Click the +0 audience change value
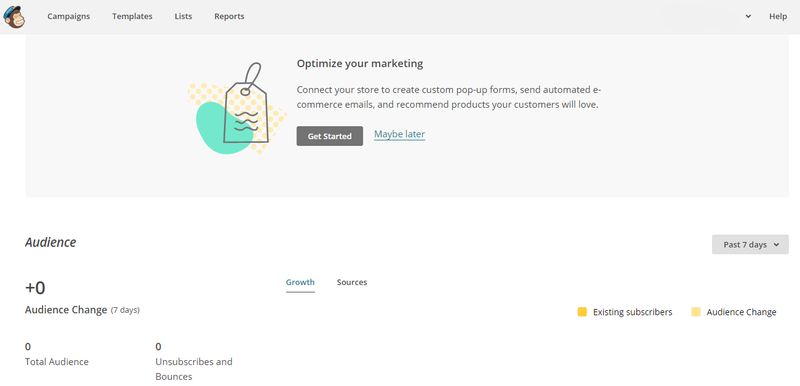Viewport: 800px width, 386px height. (x=35, y=288)
